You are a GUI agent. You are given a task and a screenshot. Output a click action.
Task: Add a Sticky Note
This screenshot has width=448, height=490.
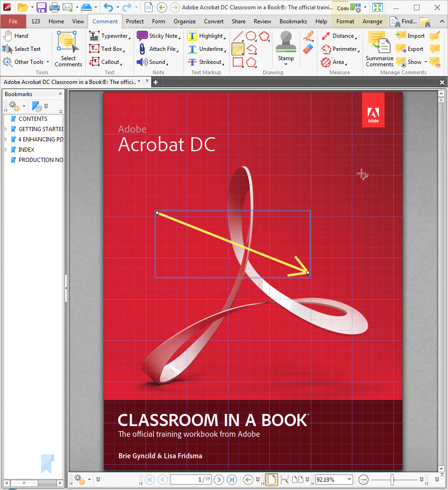tap(158, 36)
